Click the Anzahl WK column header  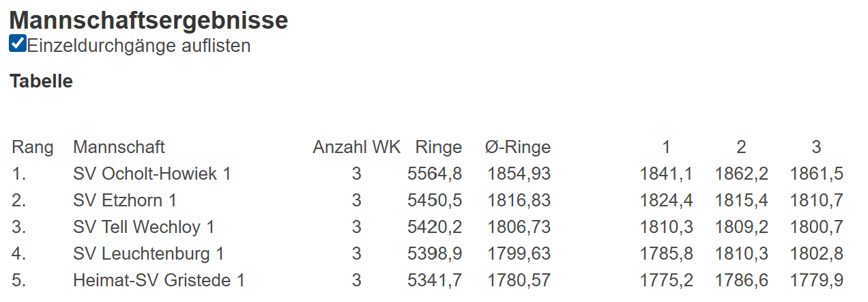click(x=357, y=147)
